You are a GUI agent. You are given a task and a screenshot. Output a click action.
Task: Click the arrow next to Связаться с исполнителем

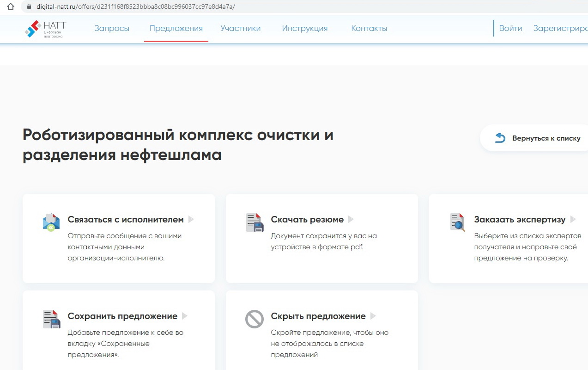click(191, 220)
